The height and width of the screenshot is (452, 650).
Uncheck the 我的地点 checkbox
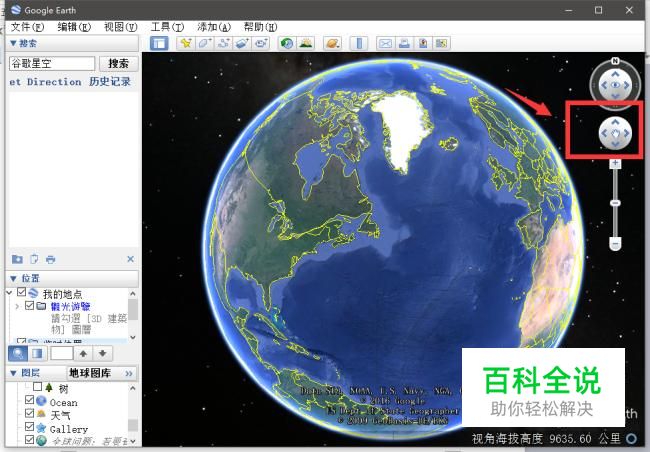(x=22, y=292)
